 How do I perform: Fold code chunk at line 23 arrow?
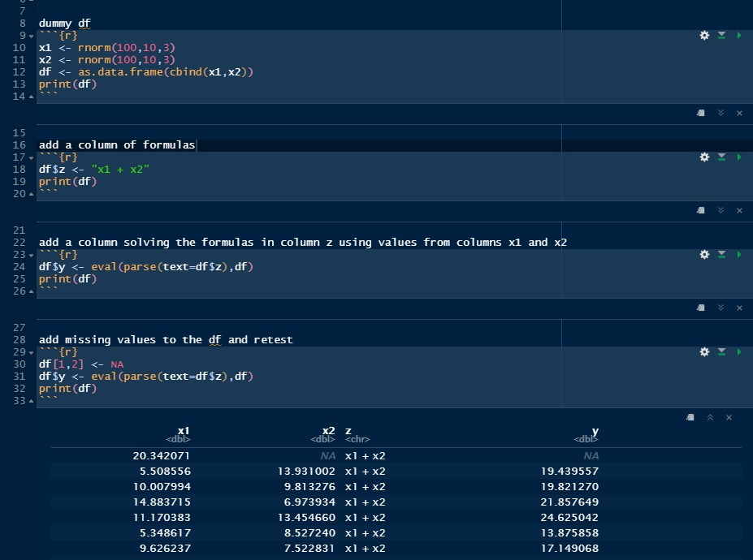[31, 256]
